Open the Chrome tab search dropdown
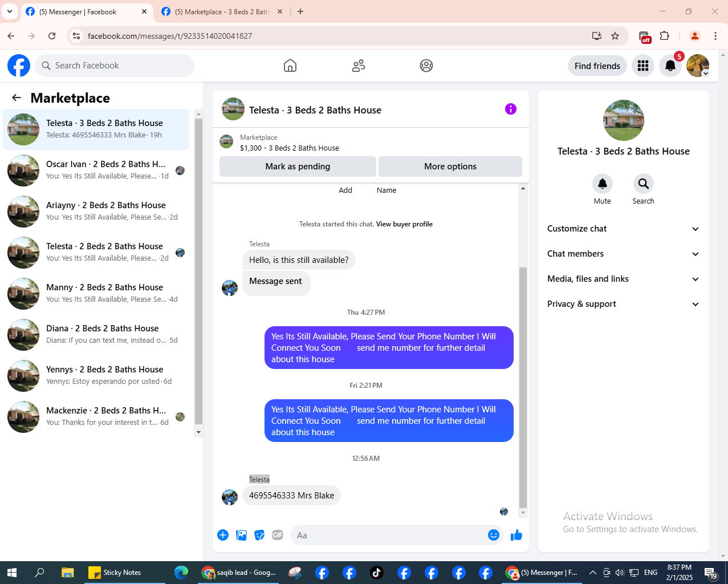The image size is (728, 584). (10, 11)
